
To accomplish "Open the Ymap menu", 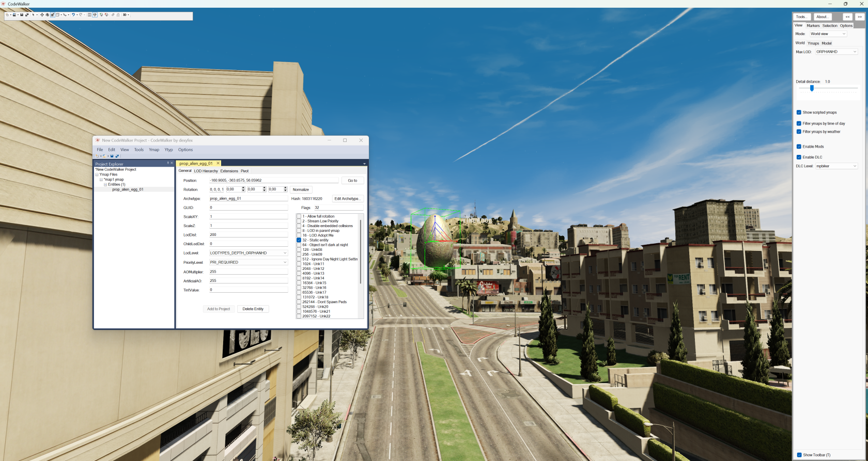I will [x=154, y=150].
